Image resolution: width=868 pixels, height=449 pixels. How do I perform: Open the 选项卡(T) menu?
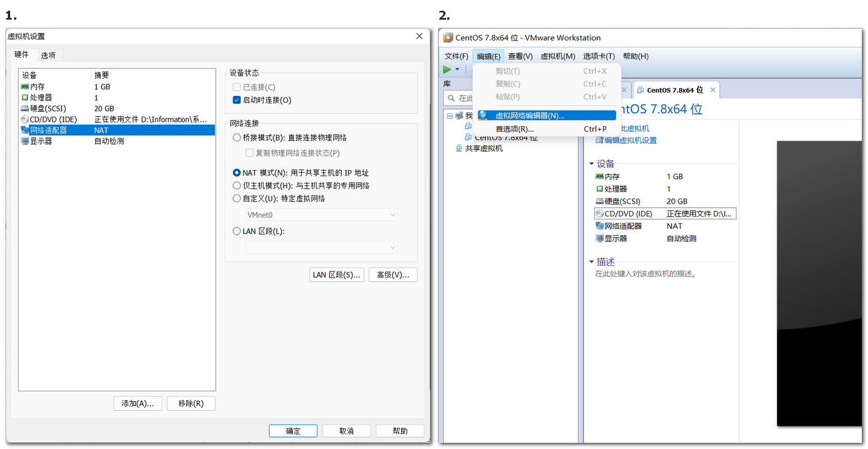(599, 56)
